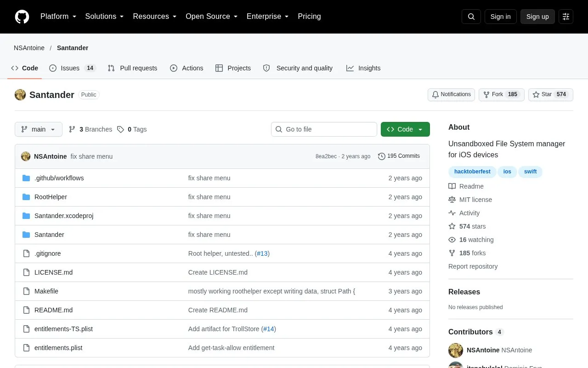Click the RootHelper folder icon
The image size is (588, 368).
(26, 197)
